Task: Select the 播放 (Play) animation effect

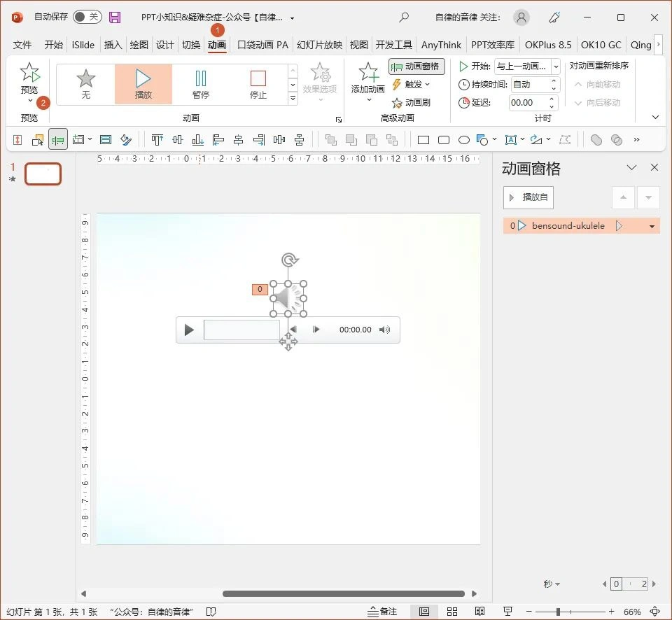Action: (143, 83)
